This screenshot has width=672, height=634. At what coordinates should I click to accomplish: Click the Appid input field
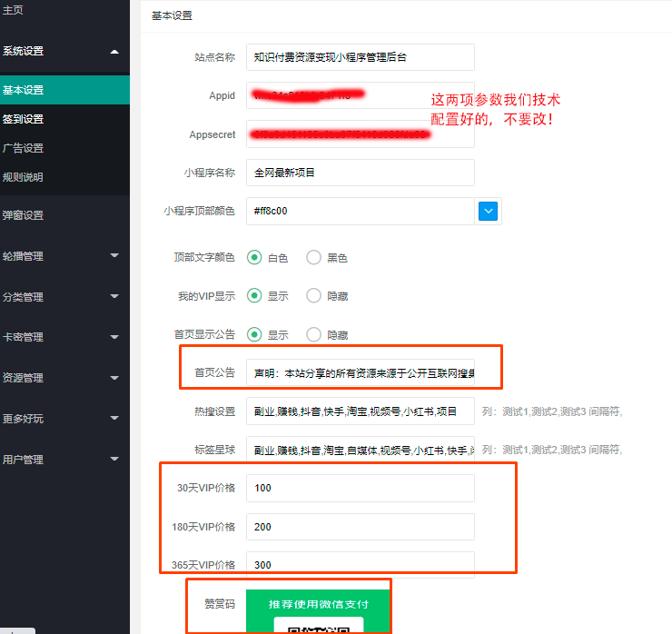[360, 95]
